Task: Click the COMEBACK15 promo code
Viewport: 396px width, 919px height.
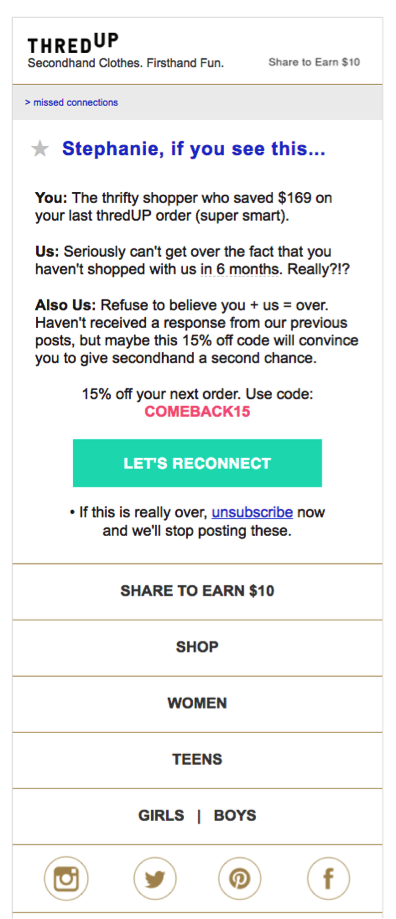Action: coord(197,411)
